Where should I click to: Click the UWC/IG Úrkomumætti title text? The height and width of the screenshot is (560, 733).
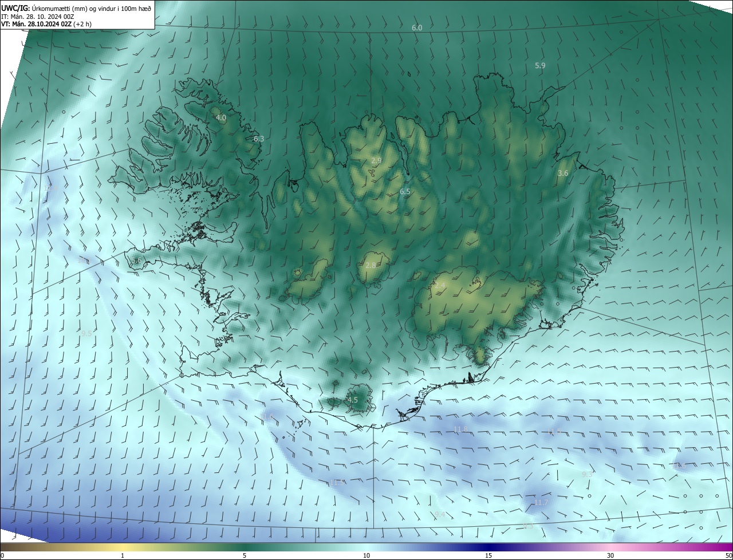click(x=76, y=8)
